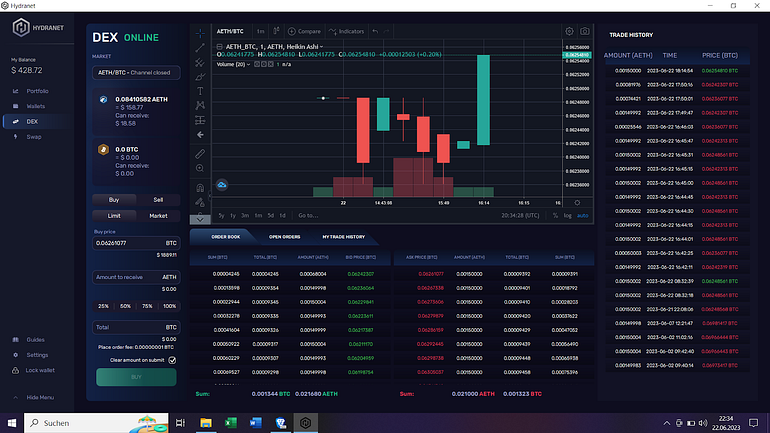Screen dimensions: 770x433
Task: Switch to the Open Orders tab
Action: click(284, 237)
